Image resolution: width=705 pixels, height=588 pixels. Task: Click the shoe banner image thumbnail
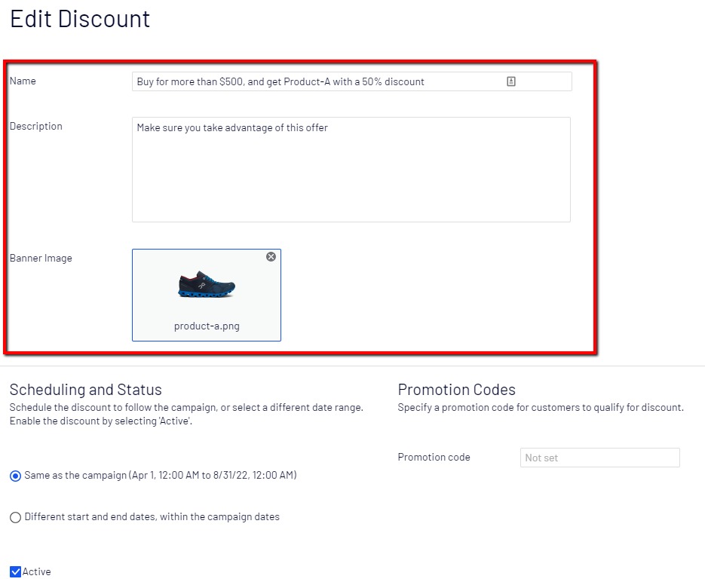click(x=207, y=286)
